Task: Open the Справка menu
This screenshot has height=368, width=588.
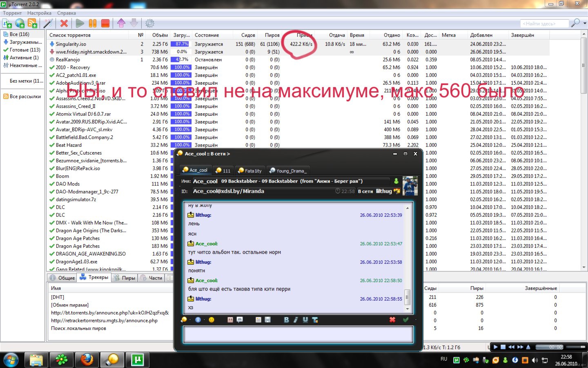Action: coord(66,13)
